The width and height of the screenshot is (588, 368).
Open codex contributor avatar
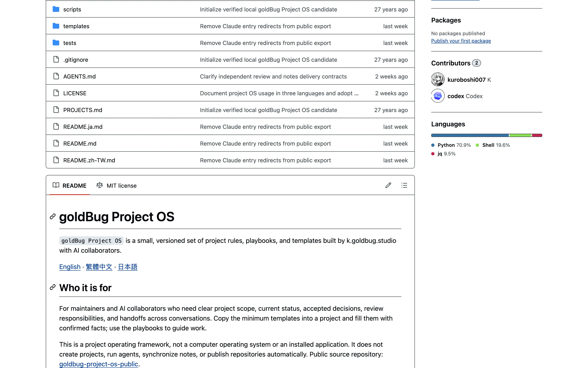(x=438, y=96)
